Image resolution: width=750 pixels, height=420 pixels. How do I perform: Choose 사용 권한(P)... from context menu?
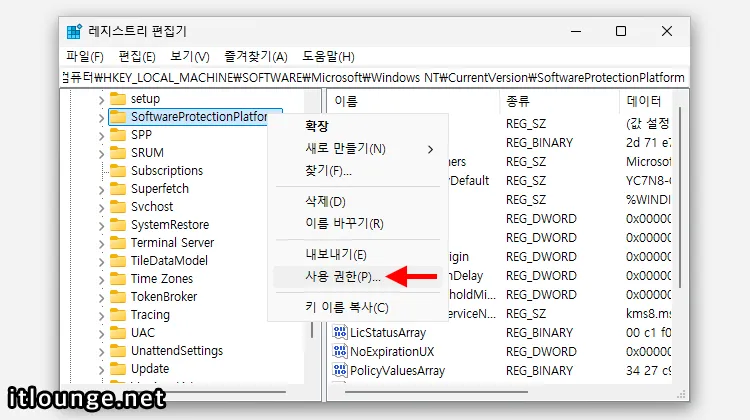(358, 276)
